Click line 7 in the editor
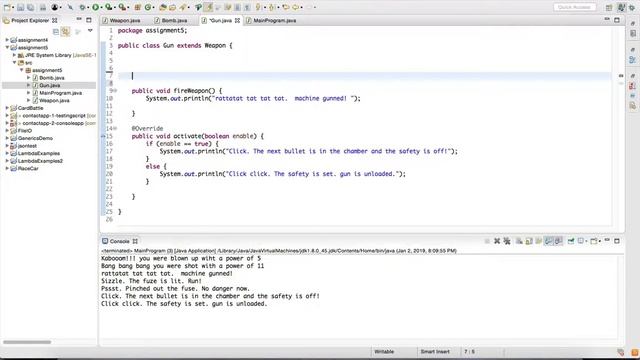Viewport: 640px width, 360px height. (x=364, y=76)
